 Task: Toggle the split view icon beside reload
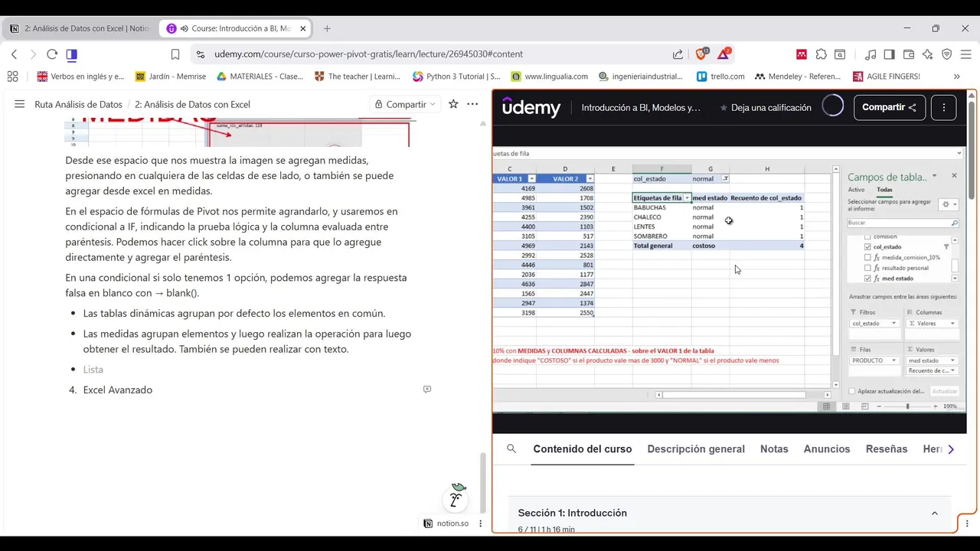71,54
